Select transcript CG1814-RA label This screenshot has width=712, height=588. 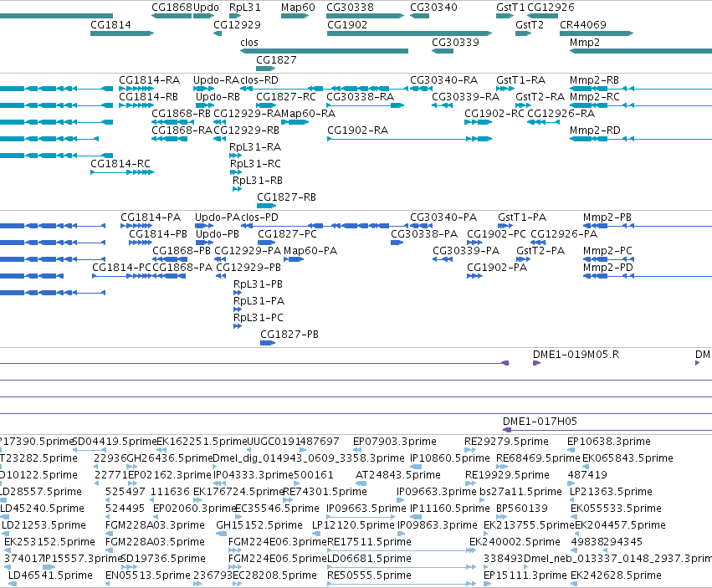pos(150,80)
